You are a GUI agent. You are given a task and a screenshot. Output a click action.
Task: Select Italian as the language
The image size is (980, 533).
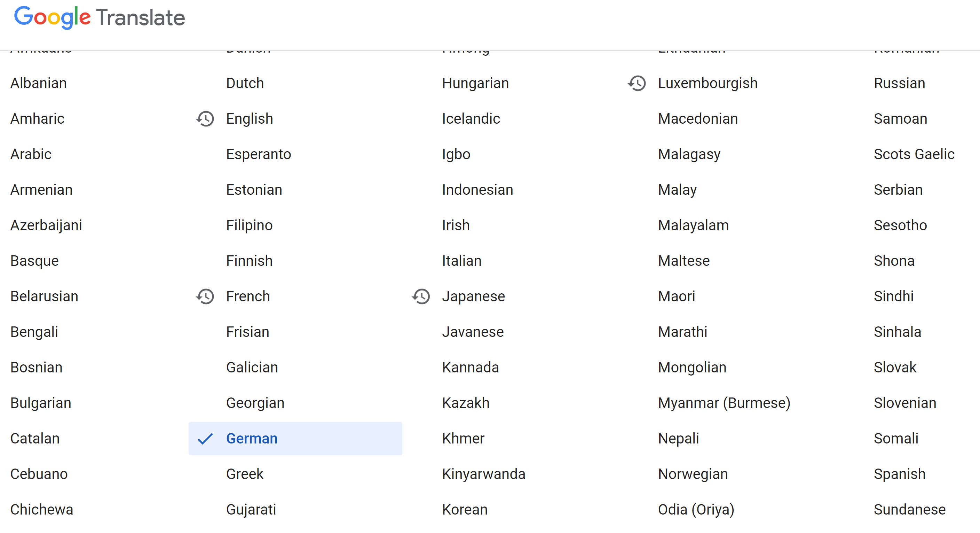click(461, 261)
